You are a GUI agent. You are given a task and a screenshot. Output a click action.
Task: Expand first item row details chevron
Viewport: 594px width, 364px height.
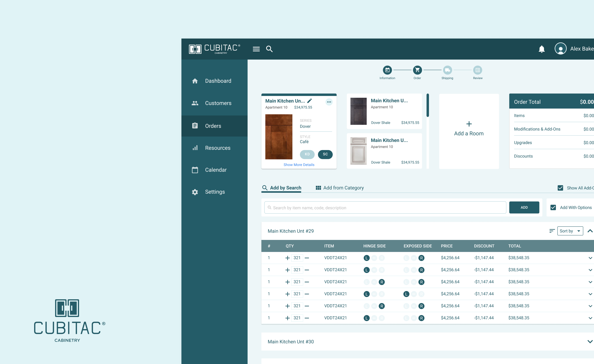(590, 258)
